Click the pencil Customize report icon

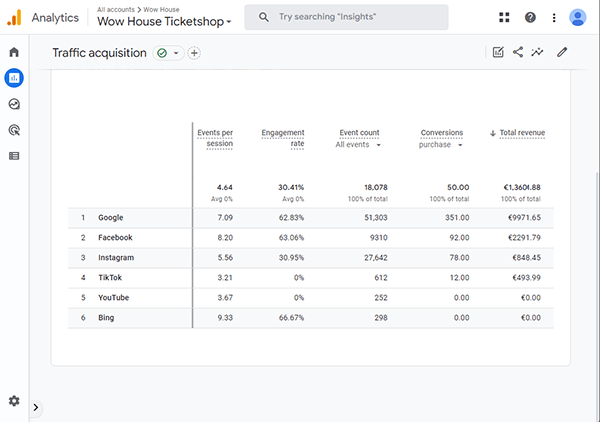[x=562, y=52]
